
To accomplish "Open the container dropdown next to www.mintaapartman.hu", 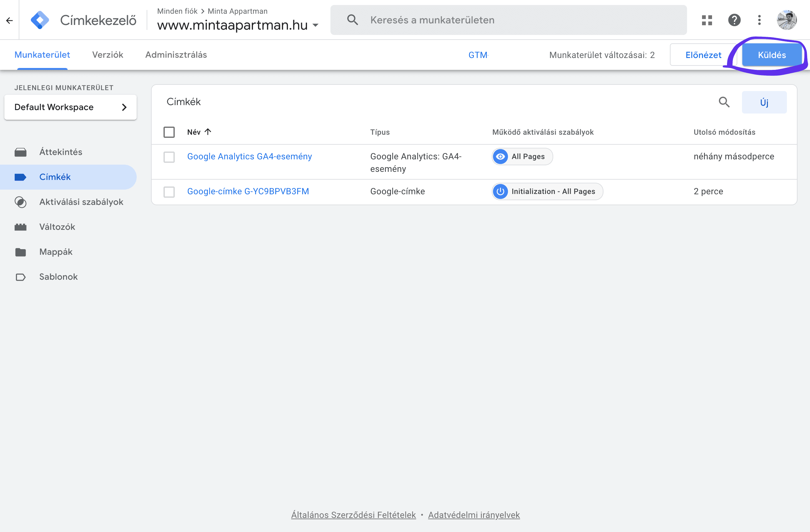I will pos(315,25).
